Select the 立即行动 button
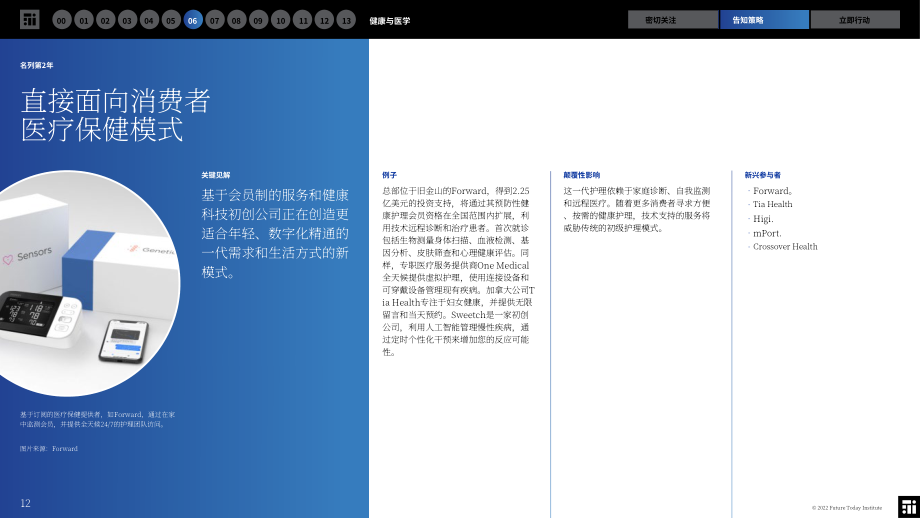This screenshot has width=920, height=518. click(855, 19)
